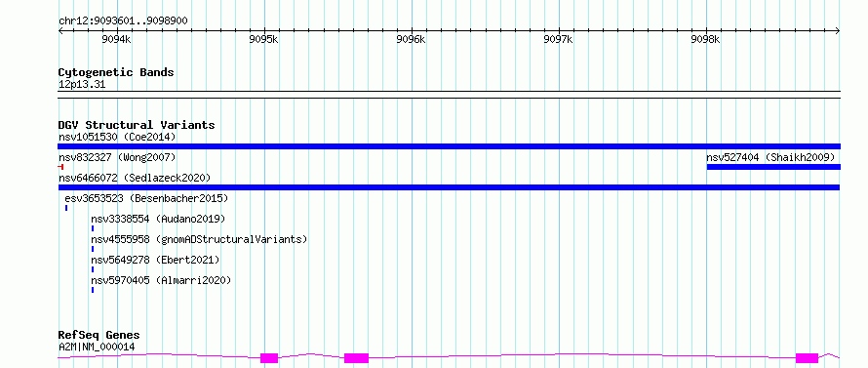
Task: Open the A2M|NM_000014 gene label
Action: click(97, 348)
